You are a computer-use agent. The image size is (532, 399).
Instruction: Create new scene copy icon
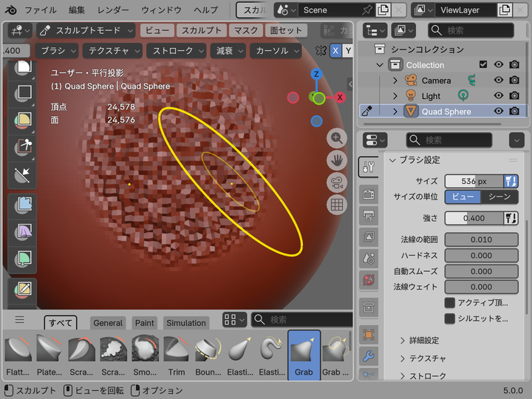(383, 10)
